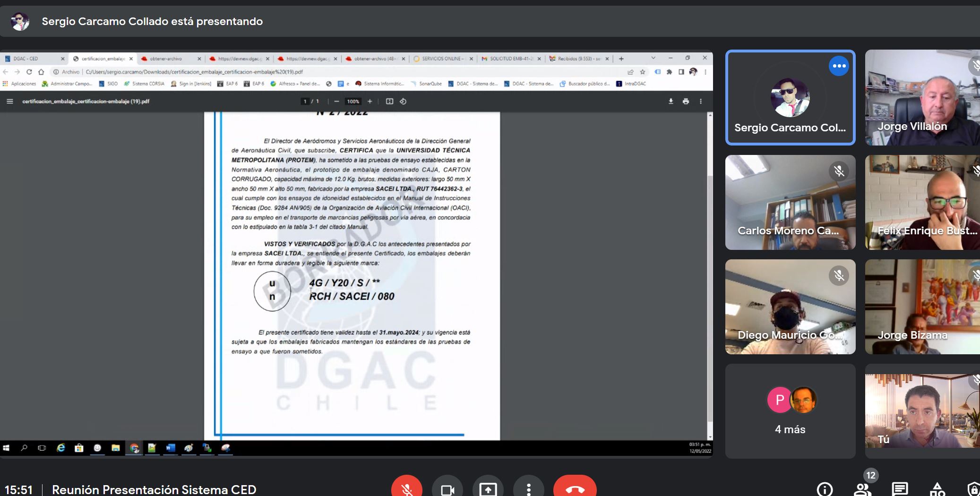980x496 pixels.
Task: Switch to the 'SERVICIOS ONLINE' browser tab
Action: pyautogui.click(x=443, y=59)
